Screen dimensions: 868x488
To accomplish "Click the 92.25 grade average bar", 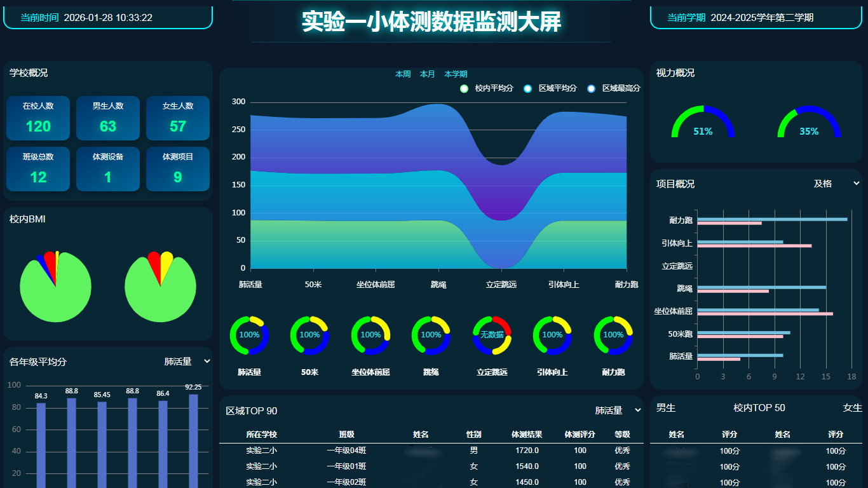I will [x=193, y=440].
